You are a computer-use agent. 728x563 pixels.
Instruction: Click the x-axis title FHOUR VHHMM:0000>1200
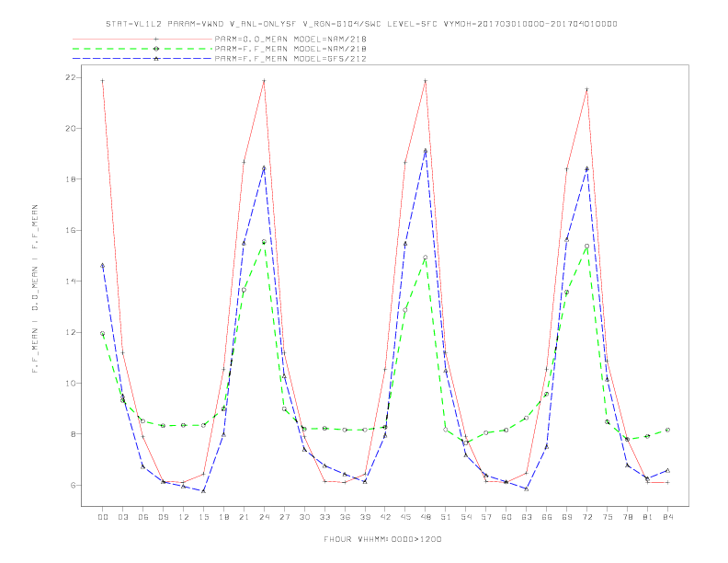(x=382, y=539)
